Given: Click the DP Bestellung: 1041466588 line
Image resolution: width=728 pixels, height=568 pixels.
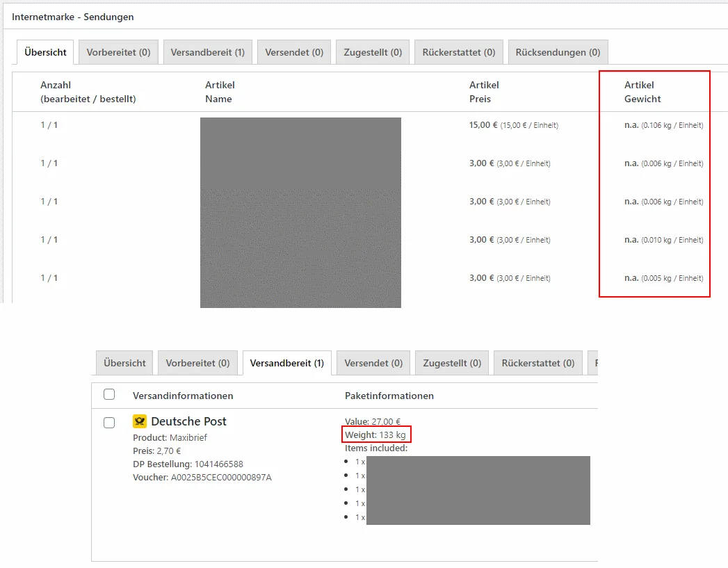Looking at the screenshot, I should pos(188,464).
